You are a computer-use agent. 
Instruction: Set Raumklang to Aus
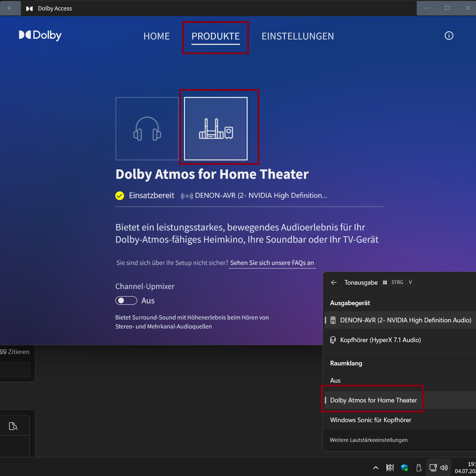400,381
